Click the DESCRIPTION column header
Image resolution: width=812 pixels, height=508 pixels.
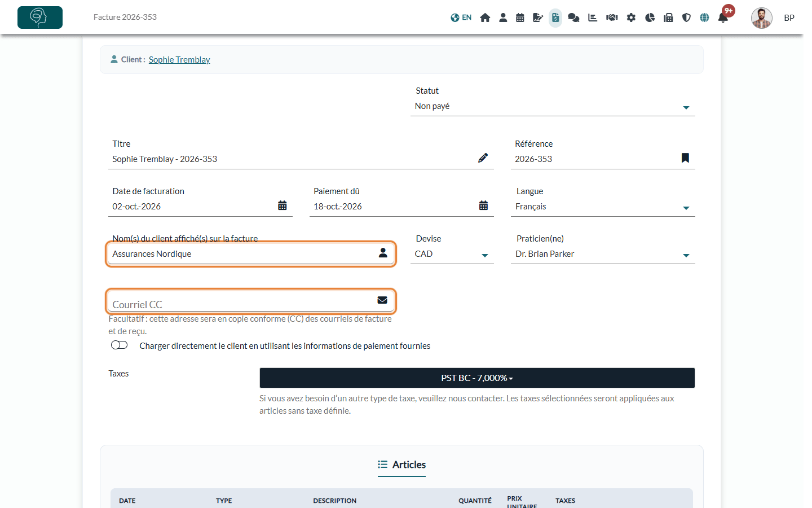[335, 501]
